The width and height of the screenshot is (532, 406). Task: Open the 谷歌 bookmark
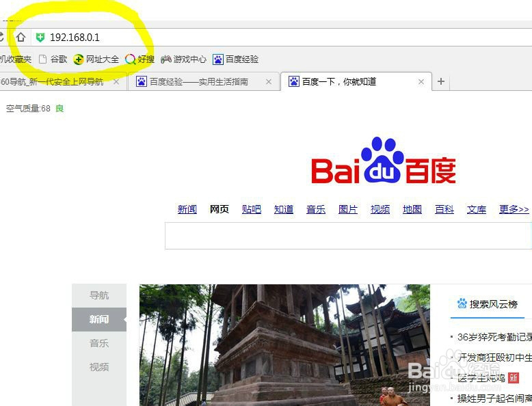click(53, 59)
